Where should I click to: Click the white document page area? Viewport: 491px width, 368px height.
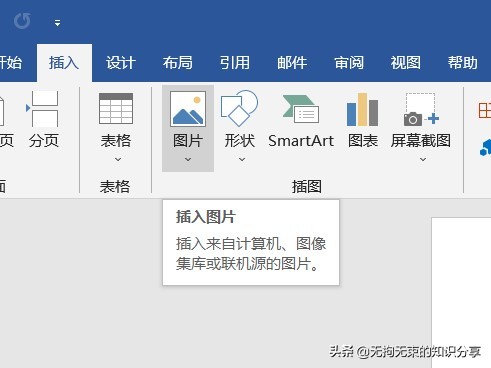click(x=461, y=293)
